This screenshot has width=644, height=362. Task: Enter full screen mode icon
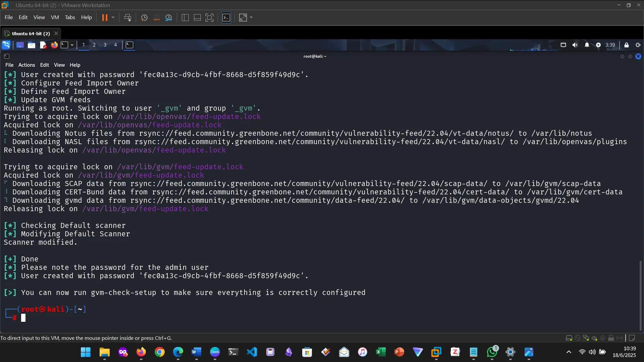209,17
